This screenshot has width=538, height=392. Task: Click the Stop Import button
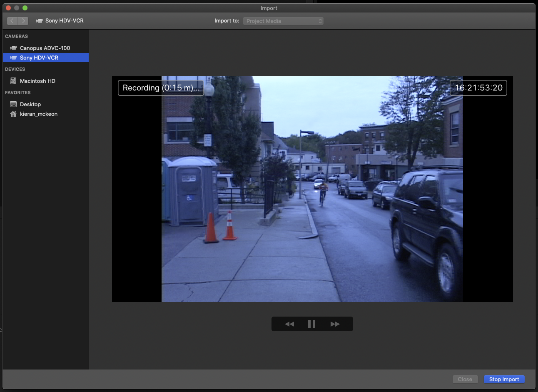coord(504,379)
